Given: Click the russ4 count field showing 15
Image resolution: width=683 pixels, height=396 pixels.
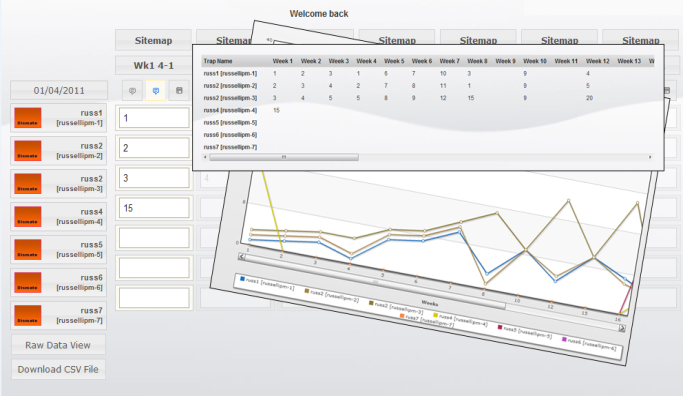Looking at the screenshot, I should point(154,208).
